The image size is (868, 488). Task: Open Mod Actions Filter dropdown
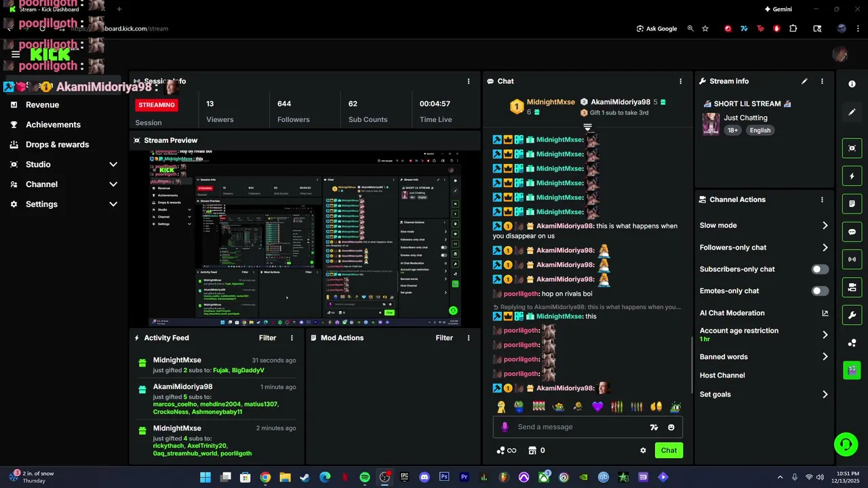(444, 338)
